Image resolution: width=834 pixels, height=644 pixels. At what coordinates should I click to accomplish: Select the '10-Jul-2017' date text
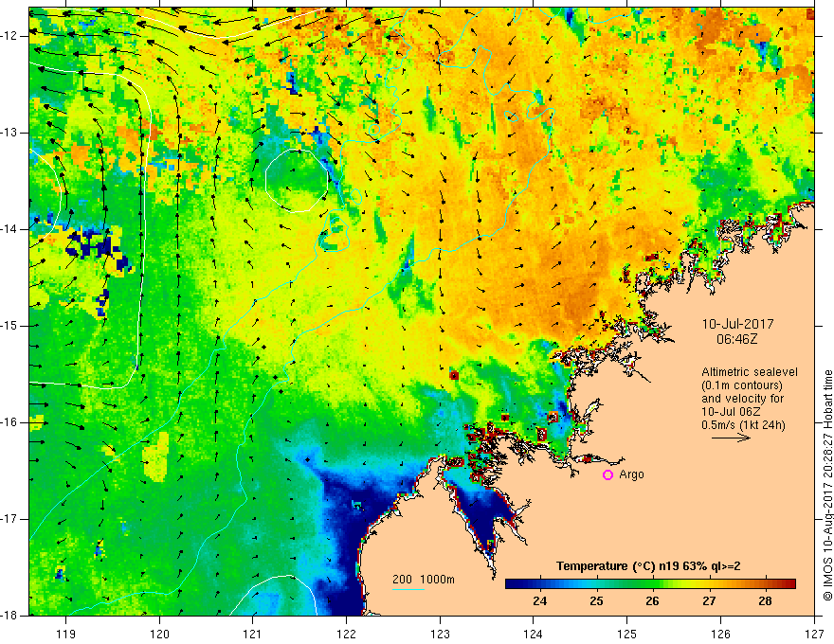click(x=737, y=324)
